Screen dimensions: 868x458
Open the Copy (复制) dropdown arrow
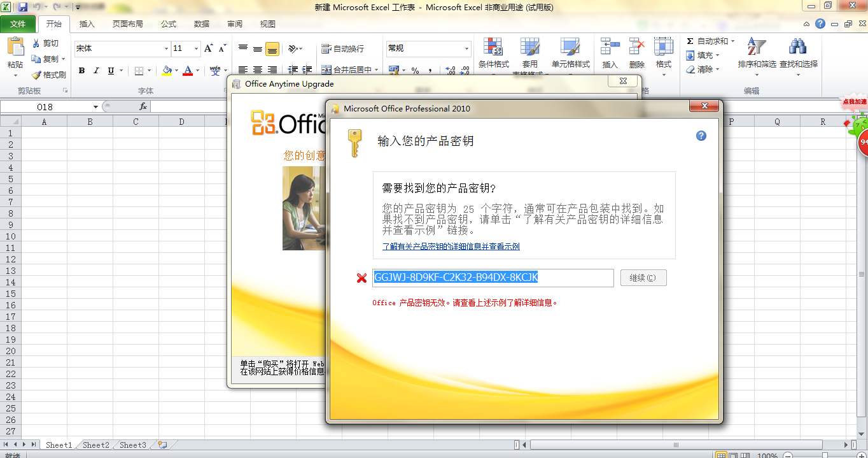(64, 59)
